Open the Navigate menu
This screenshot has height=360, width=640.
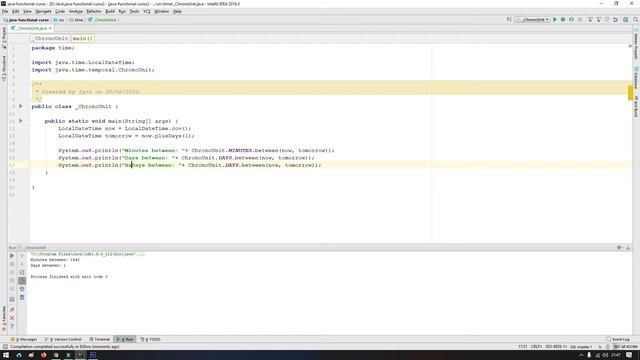43,11
